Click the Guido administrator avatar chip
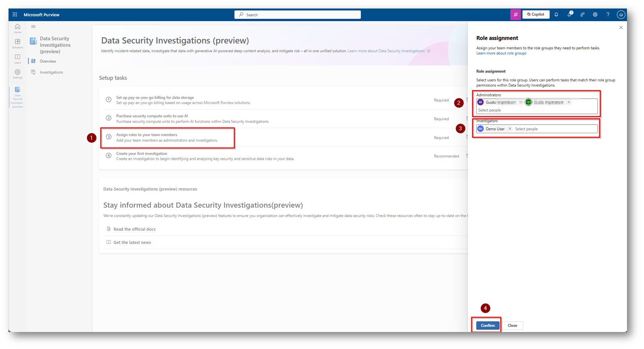 (481, 102)
